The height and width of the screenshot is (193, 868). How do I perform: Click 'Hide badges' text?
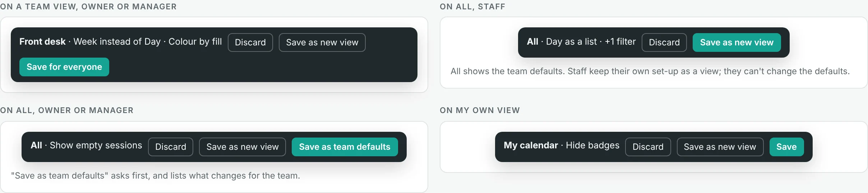pos(593,145)
